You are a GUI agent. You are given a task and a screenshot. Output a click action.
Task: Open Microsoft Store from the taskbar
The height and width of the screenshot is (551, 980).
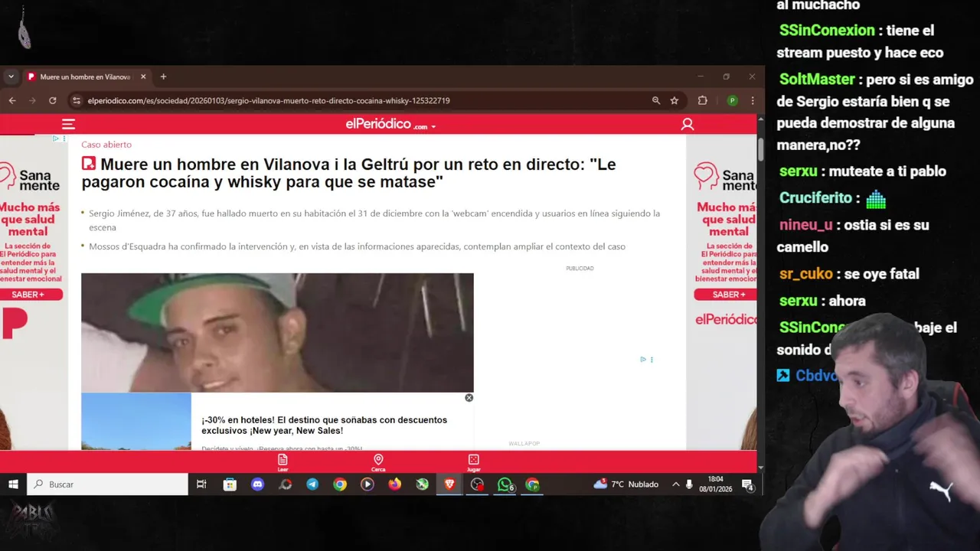coord(230,484)
